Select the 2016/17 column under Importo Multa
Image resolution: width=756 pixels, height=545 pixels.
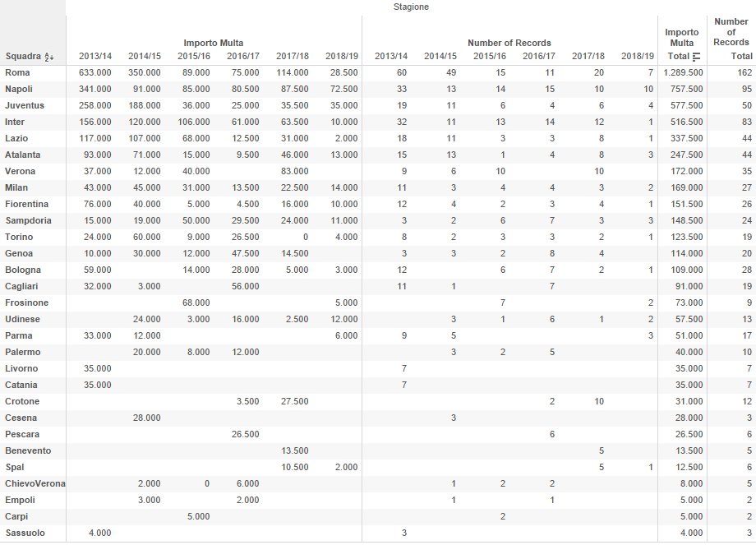coord(243,56)
